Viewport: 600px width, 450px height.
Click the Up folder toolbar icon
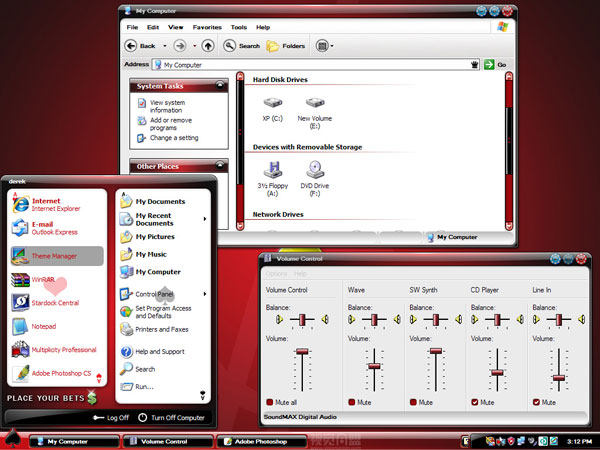(x=207, y=46)
